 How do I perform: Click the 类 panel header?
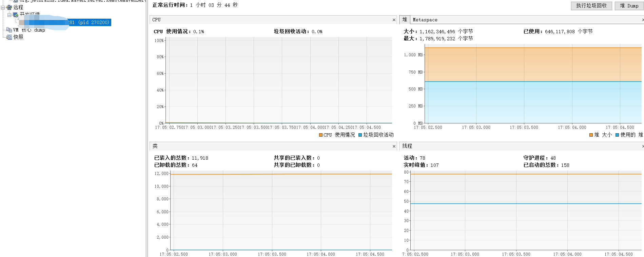pos(273,146)
